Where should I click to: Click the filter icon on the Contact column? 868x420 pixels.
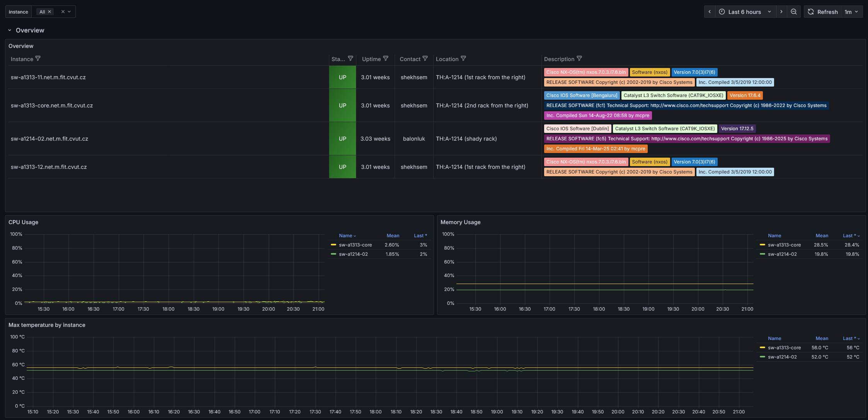click(425, 58)
